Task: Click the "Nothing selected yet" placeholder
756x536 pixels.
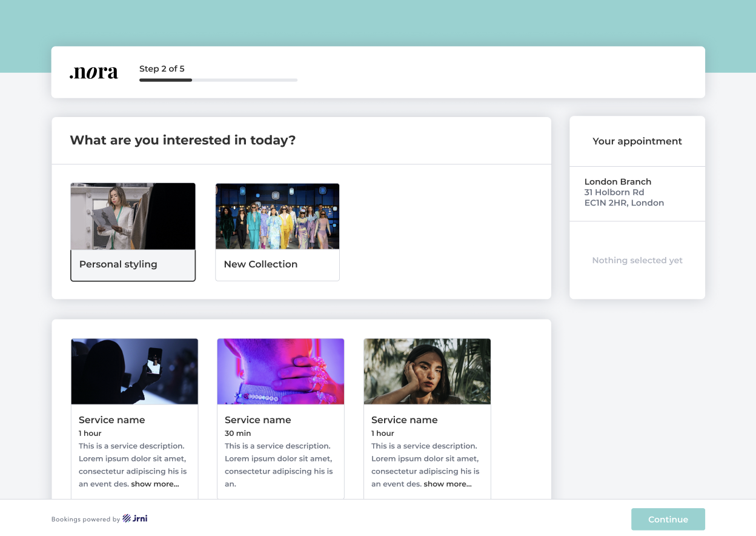Action: tap(637, 260)
